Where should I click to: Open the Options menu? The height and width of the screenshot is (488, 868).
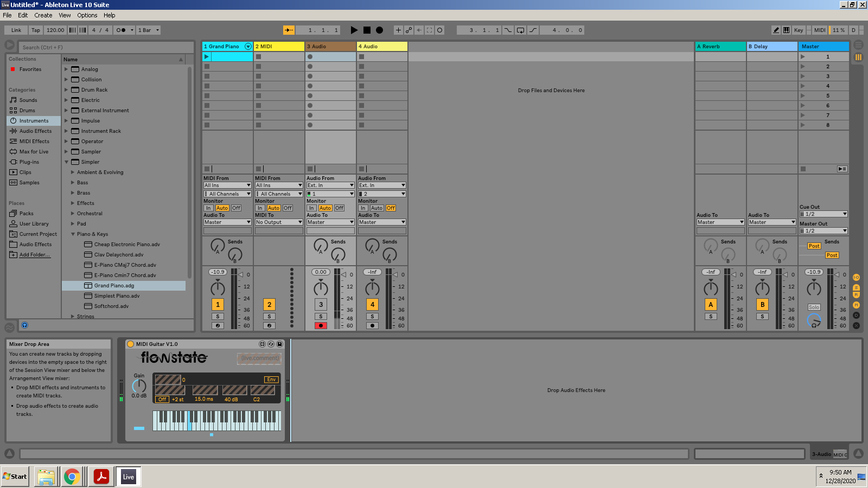click(x=87, y=15)
